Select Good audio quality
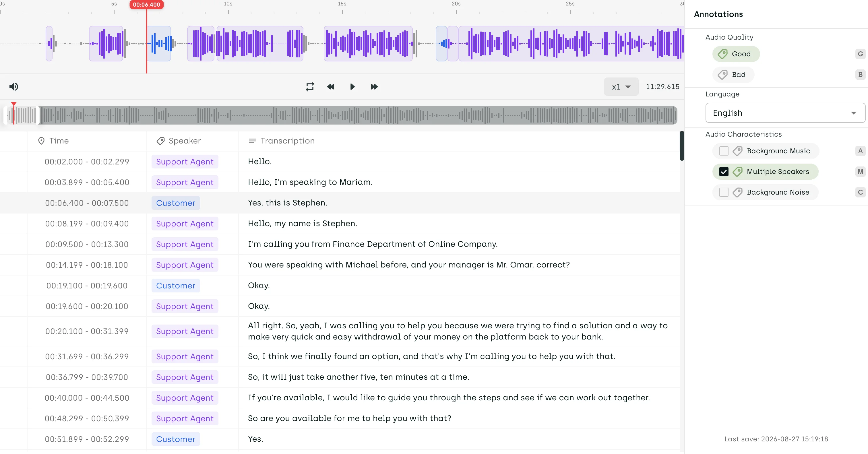The height and width of the screenshot is (454, 868). coord(736,54)
